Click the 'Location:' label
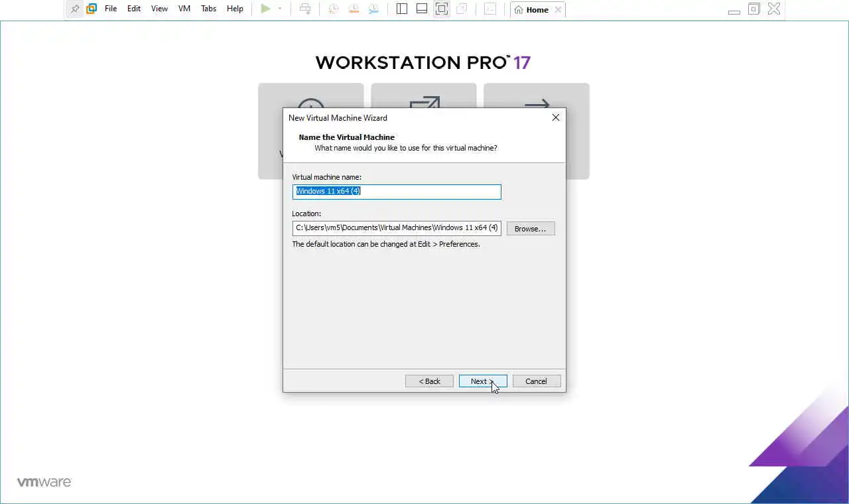849x504 pixels. [x=306, y=214]
